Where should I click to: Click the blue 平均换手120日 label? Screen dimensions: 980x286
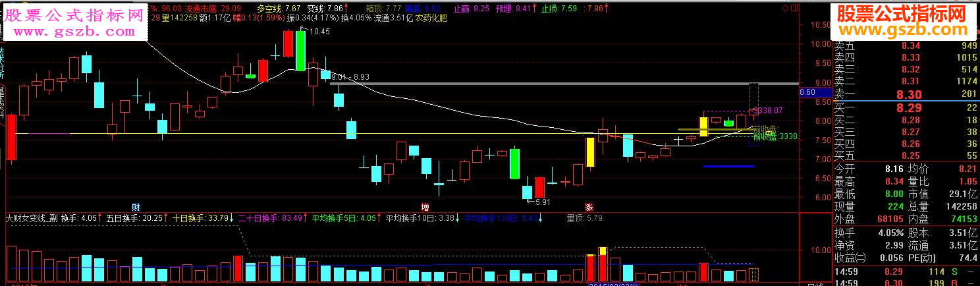pos(501,218)
